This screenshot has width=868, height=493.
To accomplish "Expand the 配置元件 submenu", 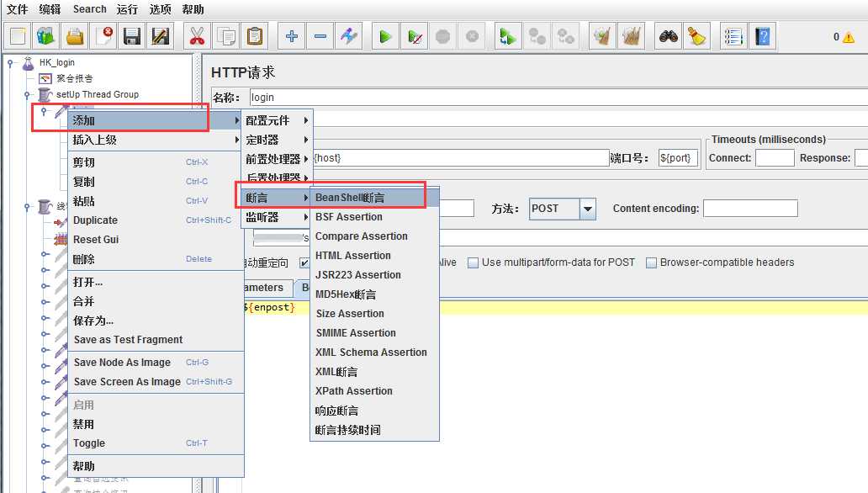I will point(277,120).
